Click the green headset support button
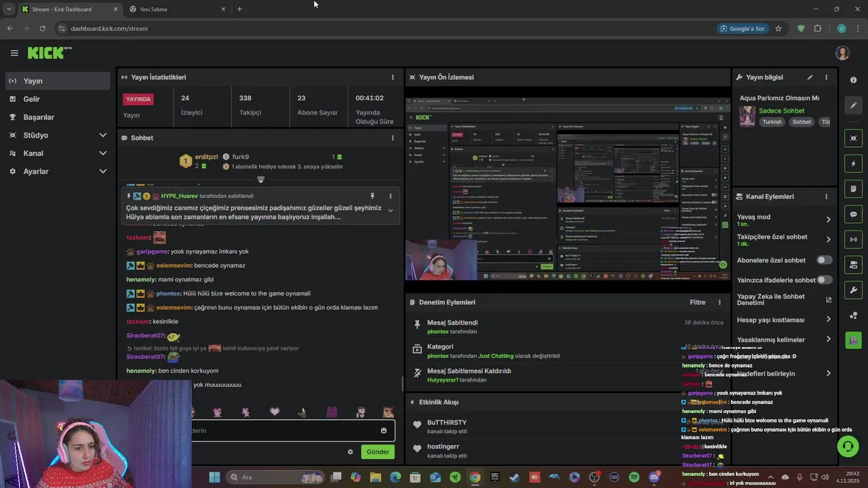Image resolution: width=868 pixels, height=488 pixels. pos(848,446)
